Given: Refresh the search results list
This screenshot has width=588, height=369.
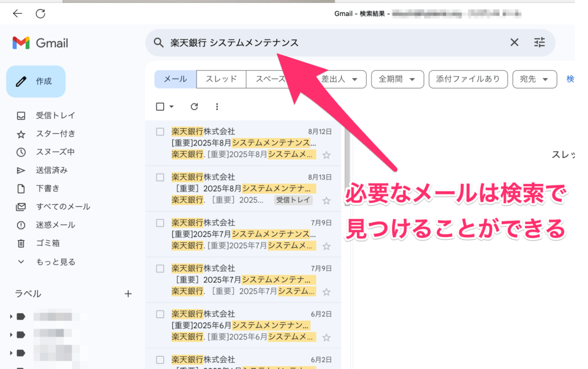Looking at the screenshot, I should (194, 106).
